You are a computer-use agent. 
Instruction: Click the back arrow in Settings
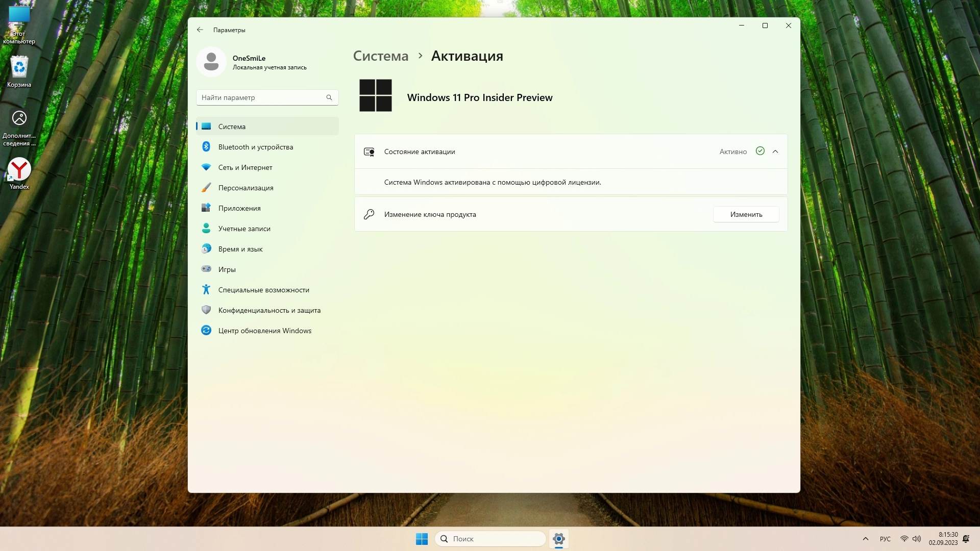[200, 30]
